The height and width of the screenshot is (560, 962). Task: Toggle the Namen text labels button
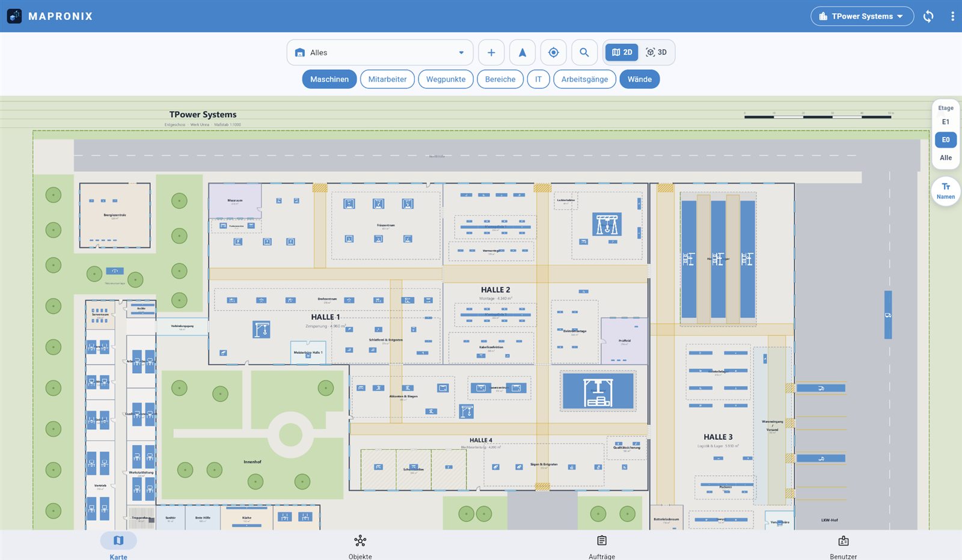tap(946, 191)
